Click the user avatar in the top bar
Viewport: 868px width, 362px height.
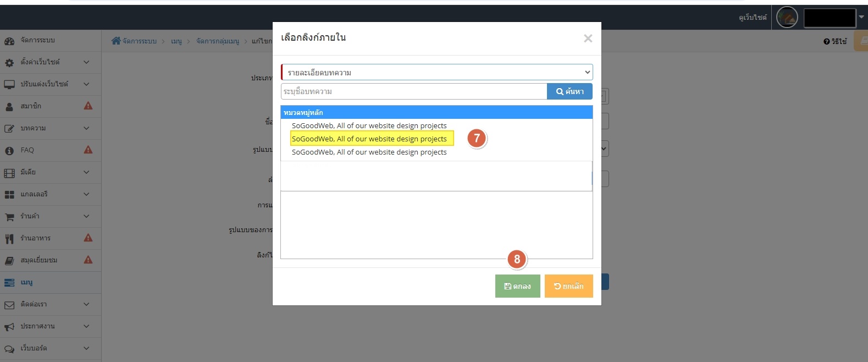[787, 18]
